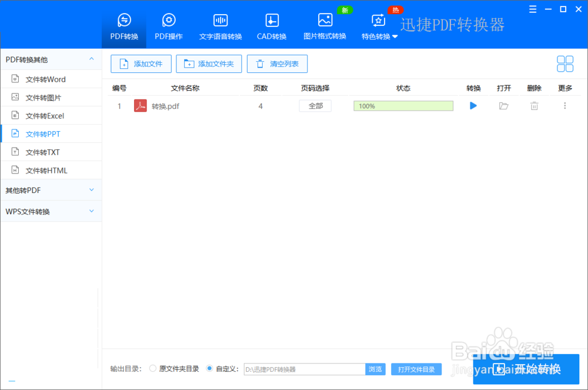The width and height of the screenshot is (588, 390).
Task: Switch to grid view layout
Action: point(565,64)
